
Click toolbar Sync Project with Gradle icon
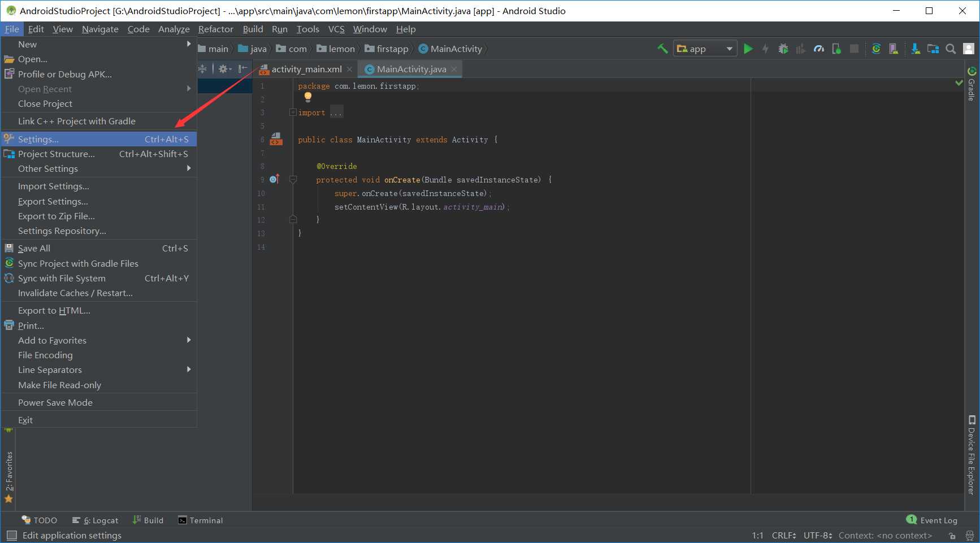(876, 49)
